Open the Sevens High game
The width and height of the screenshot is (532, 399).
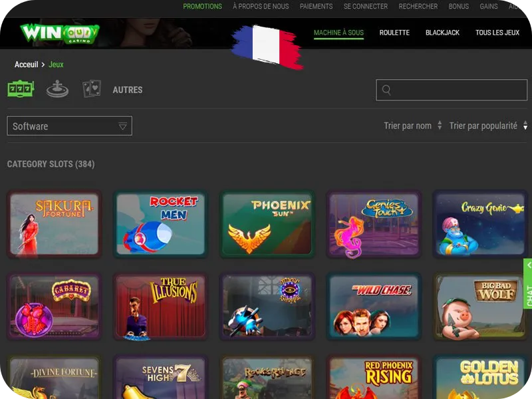pyautogui.click(x=160, y=377)
